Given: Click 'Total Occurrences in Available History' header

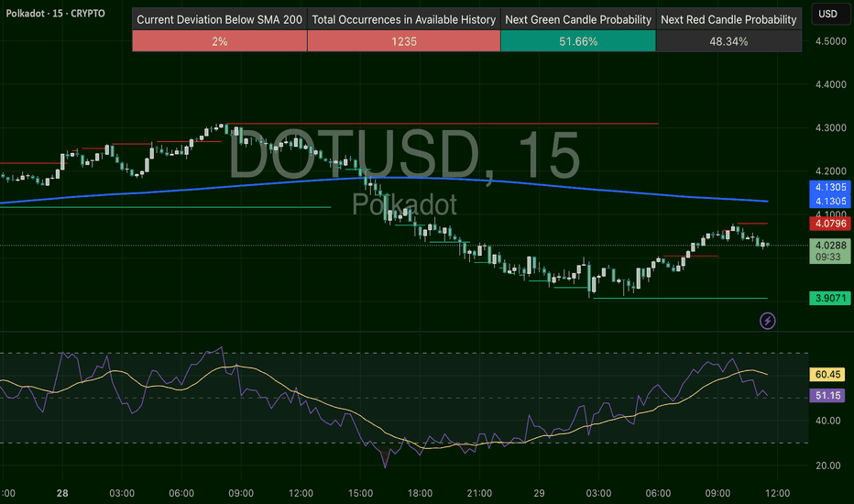Looking at the screenshot, I should pyautogui.click(x=403, y=19).
